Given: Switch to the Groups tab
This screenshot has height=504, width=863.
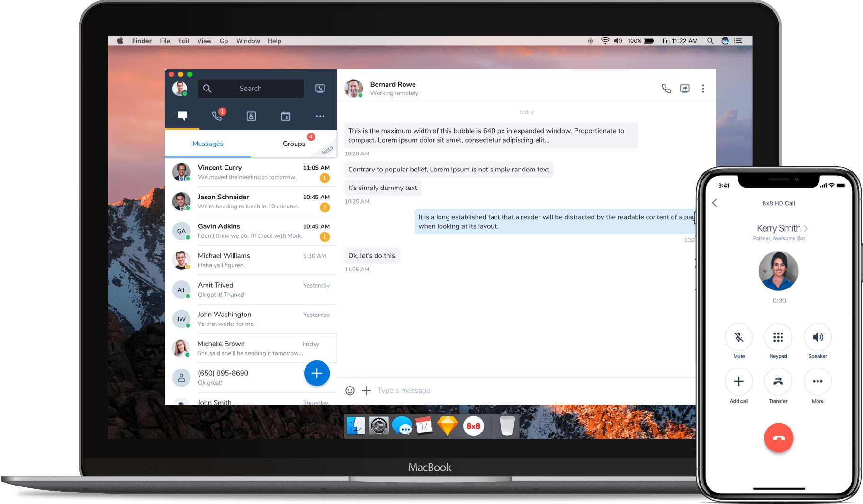Looking at the screenshot, I should tap(294, 144).
